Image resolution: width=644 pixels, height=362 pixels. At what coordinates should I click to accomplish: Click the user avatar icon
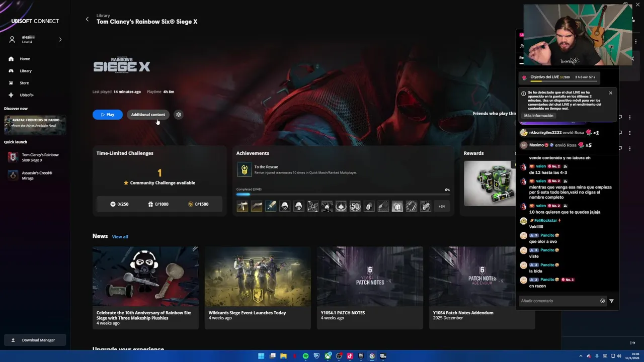coord(12,39)
